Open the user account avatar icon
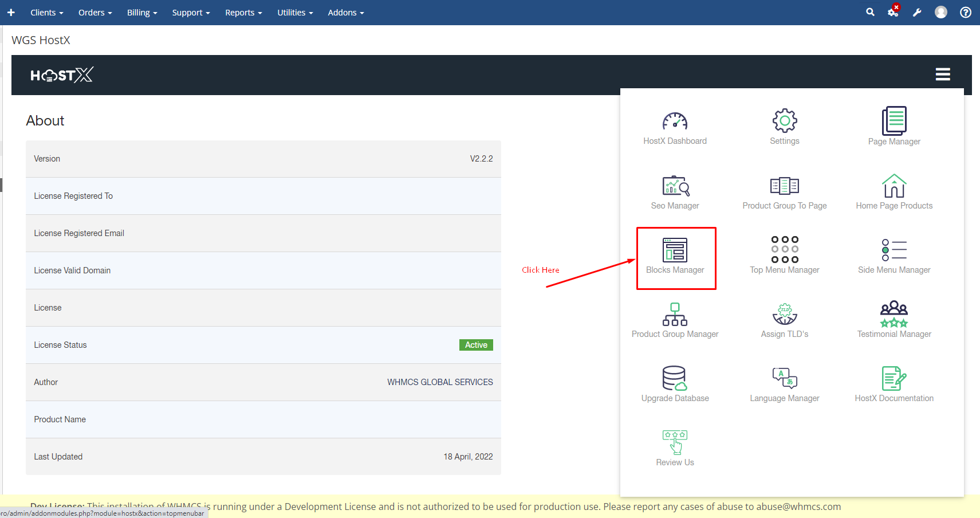 (941, 13)
